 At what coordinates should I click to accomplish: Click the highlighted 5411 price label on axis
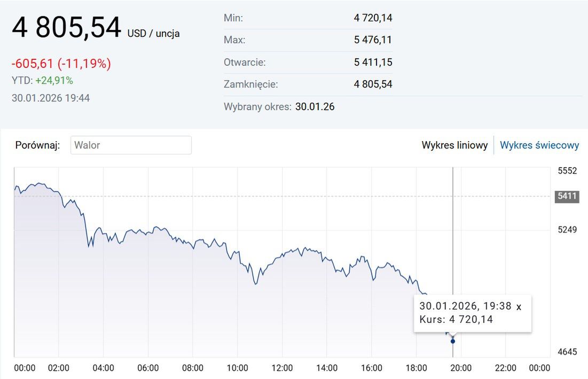566,196
